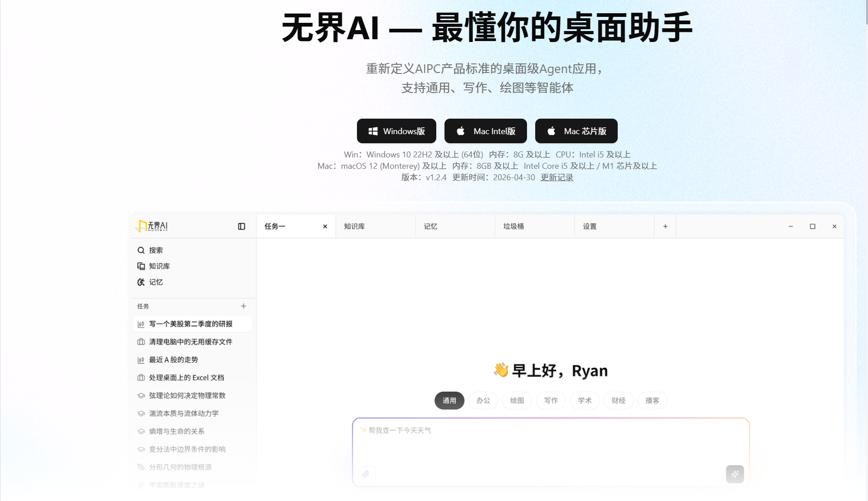
Task: Click the 记忆 sidebar label
Action: coord(156,282)
